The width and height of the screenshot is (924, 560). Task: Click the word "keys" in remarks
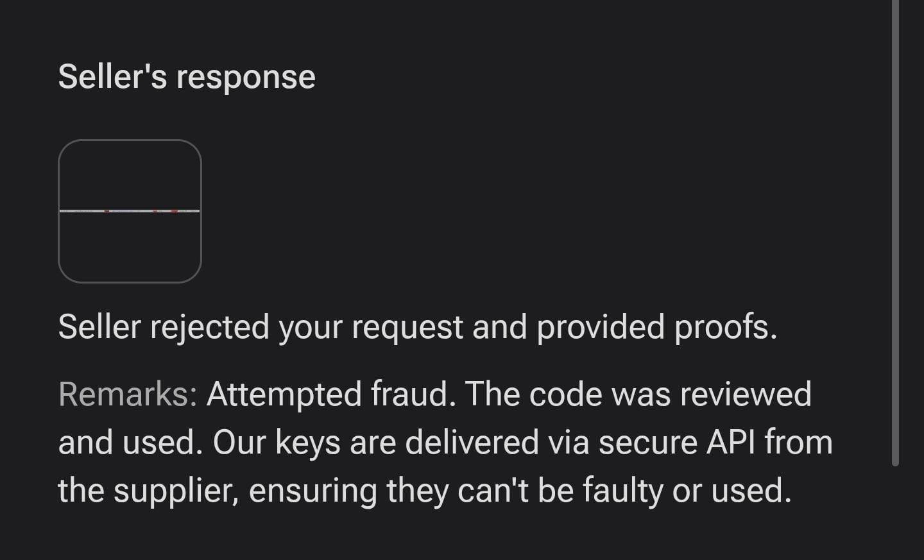(x=307, y=443)
